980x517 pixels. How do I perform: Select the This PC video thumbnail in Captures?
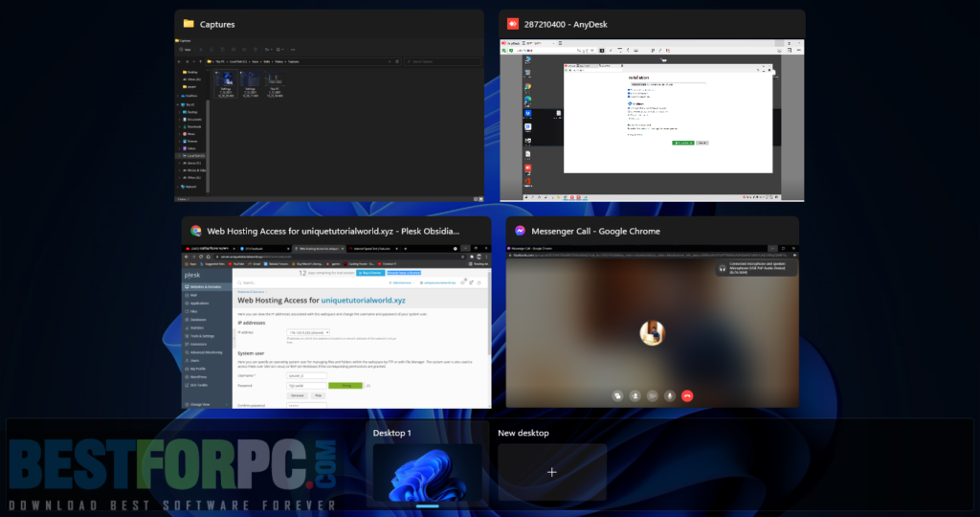[275, 83]
